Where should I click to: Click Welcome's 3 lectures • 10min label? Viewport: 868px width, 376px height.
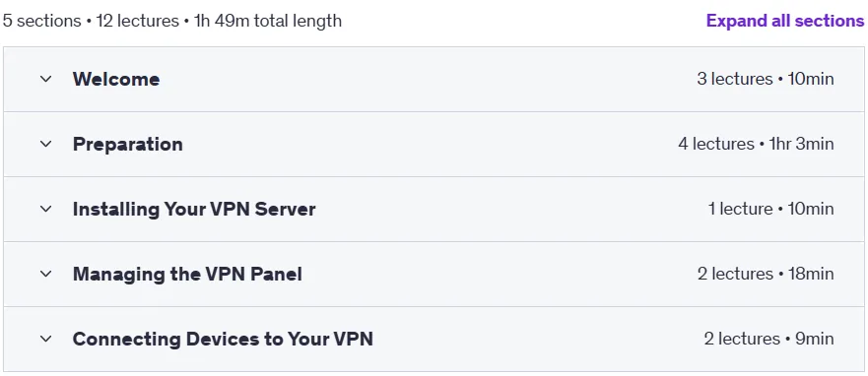[x=766, y=79]
